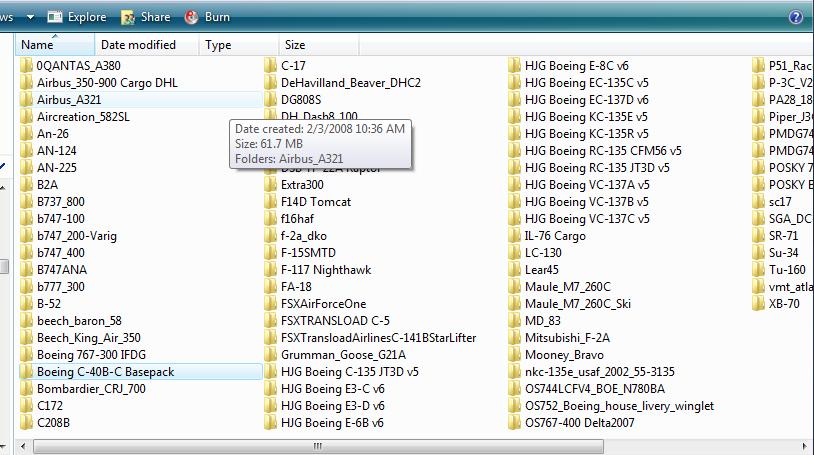814x455 pixels.
Task: Click the scrollbar left arrow
Action: point(22,446)
